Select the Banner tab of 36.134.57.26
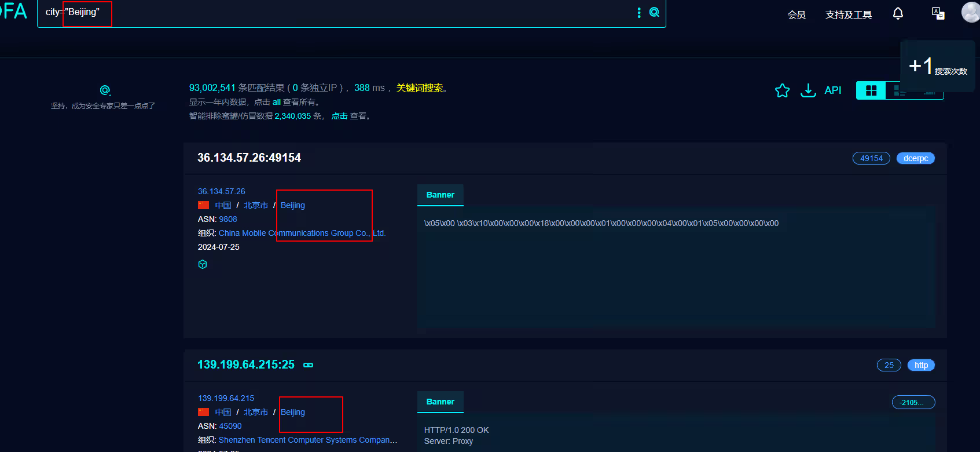Screen dimensions: 980x452 (x=440, y=195)
